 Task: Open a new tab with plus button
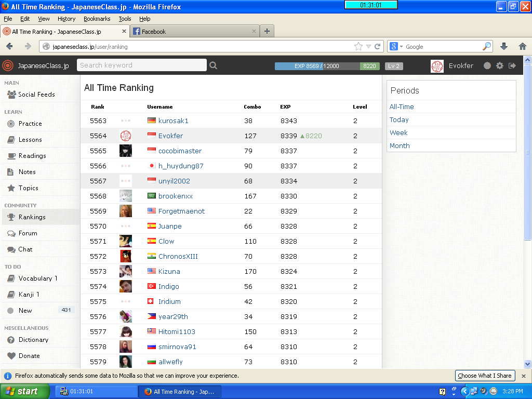click(x=267, y=31)
